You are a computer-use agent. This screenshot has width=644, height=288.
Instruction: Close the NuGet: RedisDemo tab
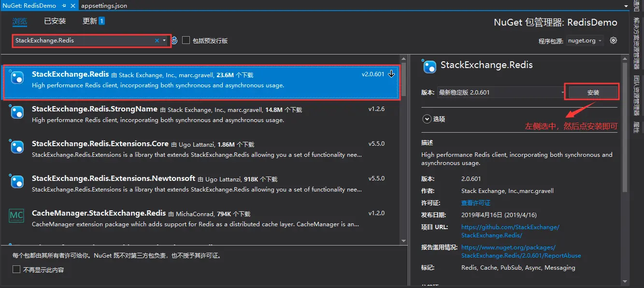(73, 6)
